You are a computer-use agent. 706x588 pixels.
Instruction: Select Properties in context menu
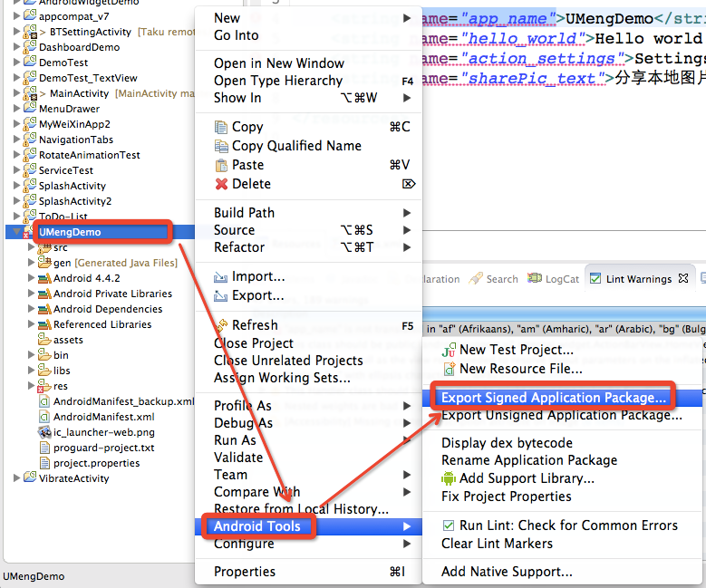click(x=308, y=572)
